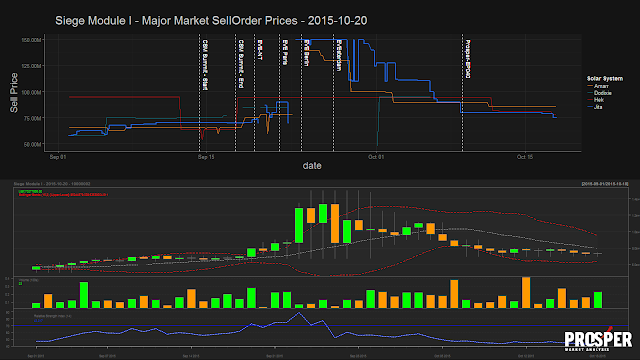Click the 125.00M sell price tick label
This screenshot has height=360, width=640.
coord(31,66)
